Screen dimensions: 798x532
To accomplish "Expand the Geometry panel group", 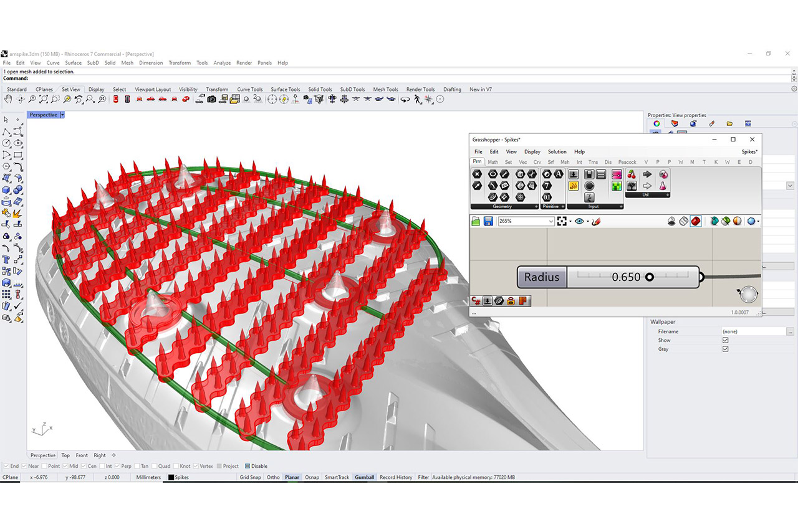I will [x=536, y=206].
